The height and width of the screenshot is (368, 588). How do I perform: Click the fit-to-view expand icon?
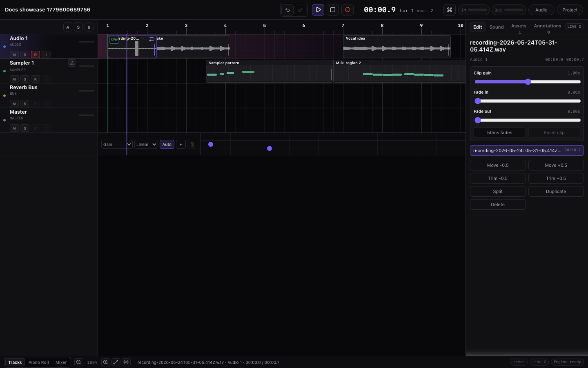click(x=116, y=362)
